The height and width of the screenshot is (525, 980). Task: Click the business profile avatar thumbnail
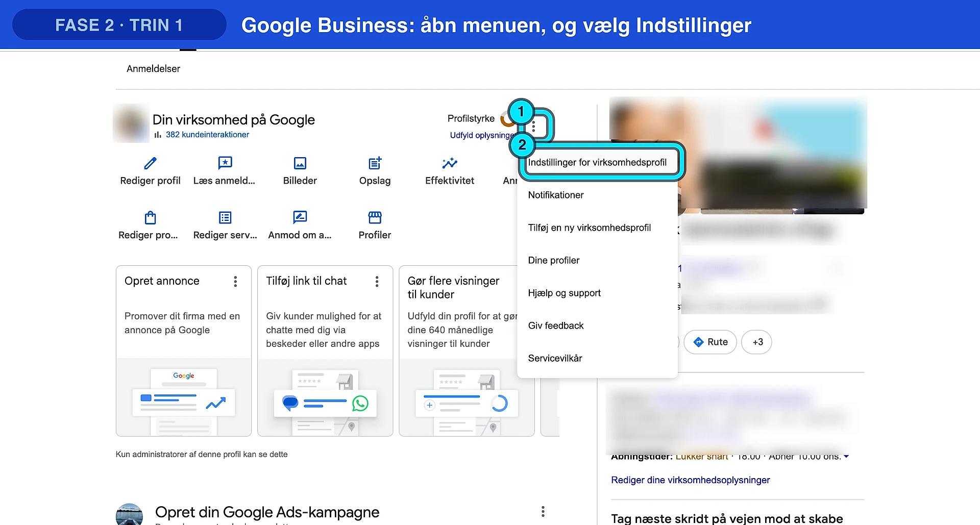pos(131,123)
